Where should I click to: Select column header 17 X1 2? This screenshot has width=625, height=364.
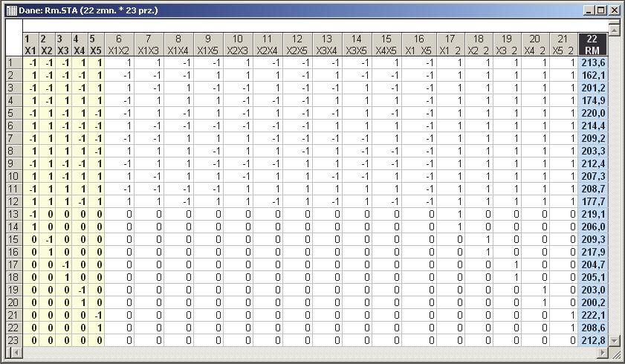click(450, 45)
